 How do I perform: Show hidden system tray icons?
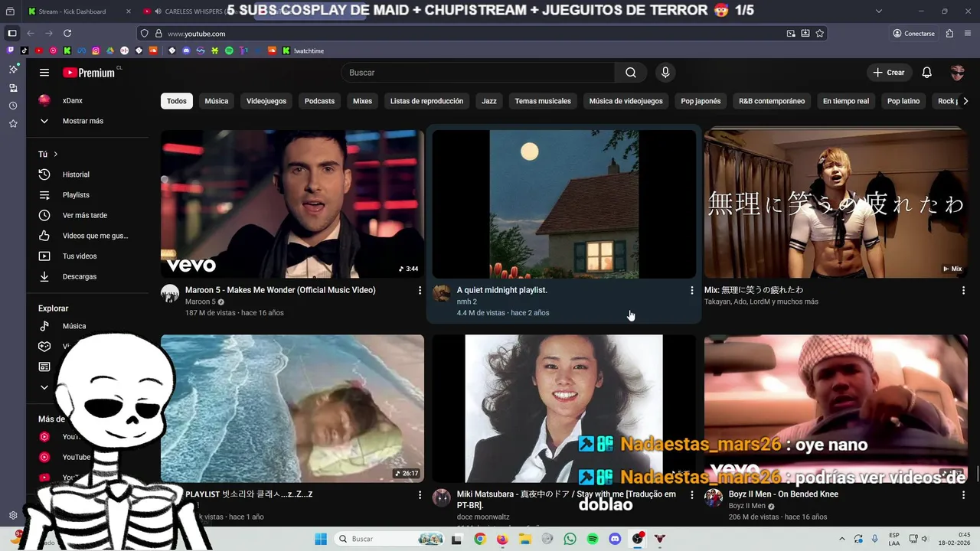tap(842, 539)
